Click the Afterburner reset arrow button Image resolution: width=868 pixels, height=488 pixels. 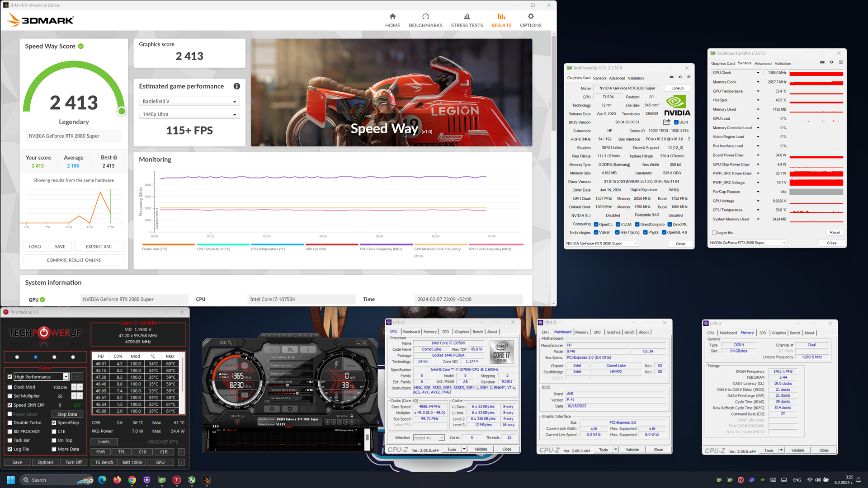coord(290,409)
